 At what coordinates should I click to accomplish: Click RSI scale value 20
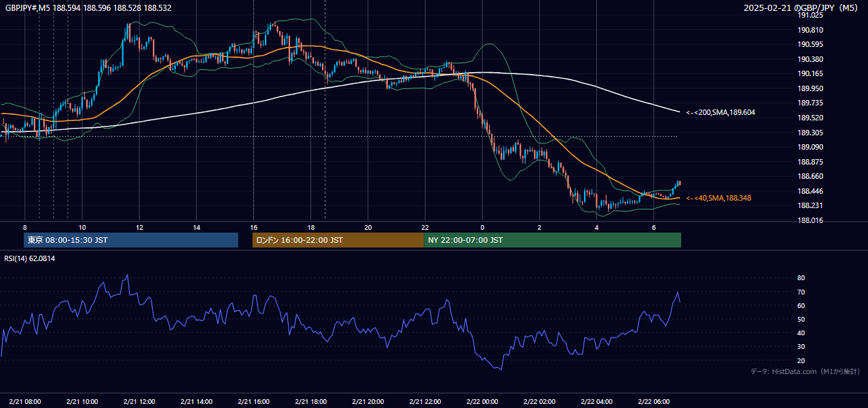(x=801, y=360)
